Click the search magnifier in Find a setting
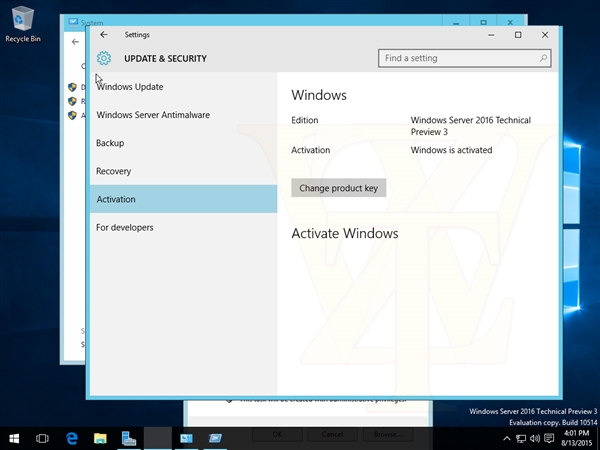 (543, 58)
